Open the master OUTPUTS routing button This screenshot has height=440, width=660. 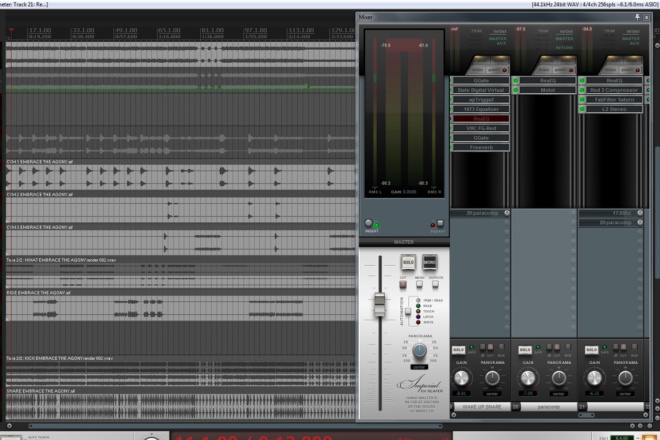(435, 285)
